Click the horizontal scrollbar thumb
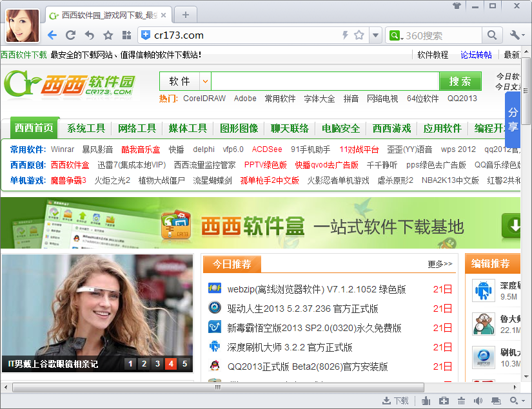 (218, 387)
